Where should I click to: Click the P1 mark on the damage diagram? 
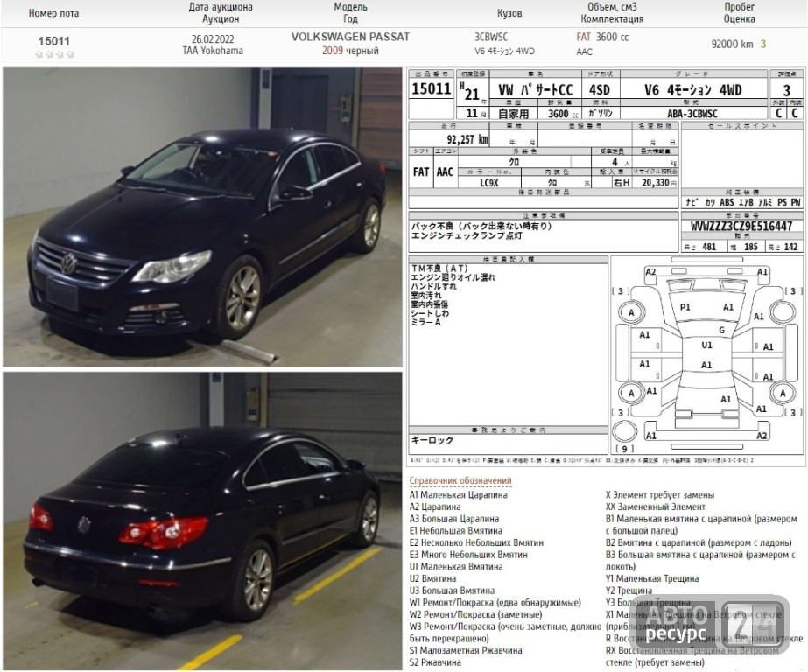coord(685,307)
